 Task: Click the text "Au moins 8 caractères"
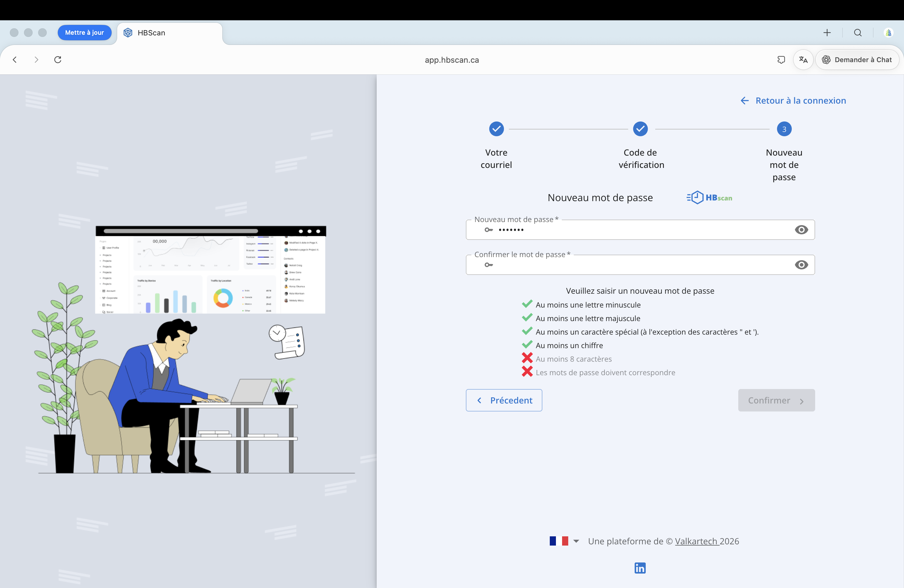[x=573, y=359]
